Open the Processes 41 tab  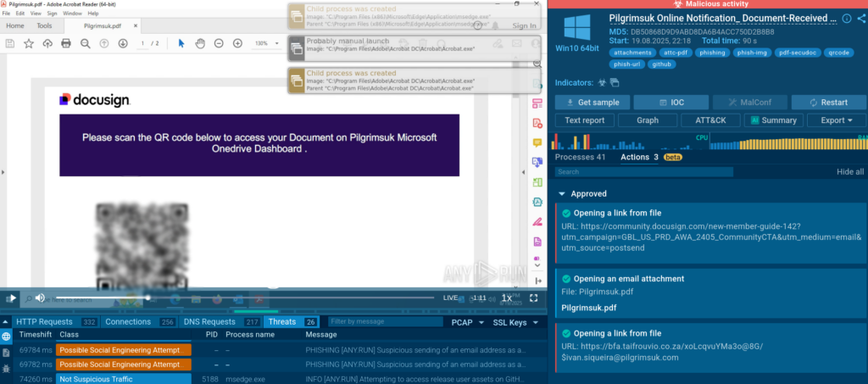click(579, 157)
